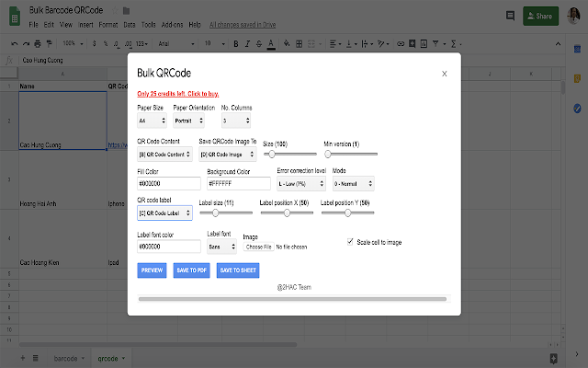This screenshot has height=368, width=588.
Task: Switch to the qrcode sheet tab
Action: pyautogui.click(x=111, y=358)
